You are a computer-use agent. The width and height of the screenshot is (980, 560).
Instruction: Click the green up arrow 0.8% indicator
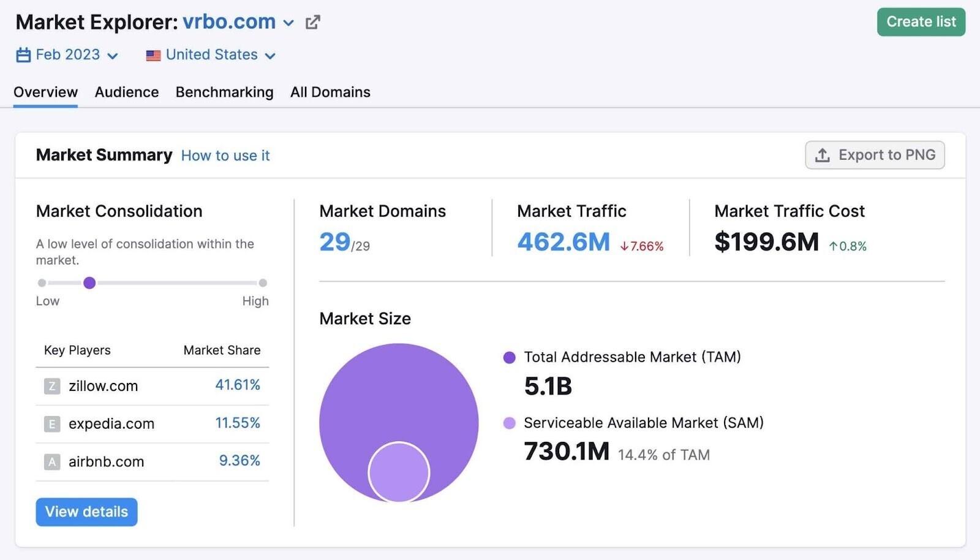click(x=848, y=246)
